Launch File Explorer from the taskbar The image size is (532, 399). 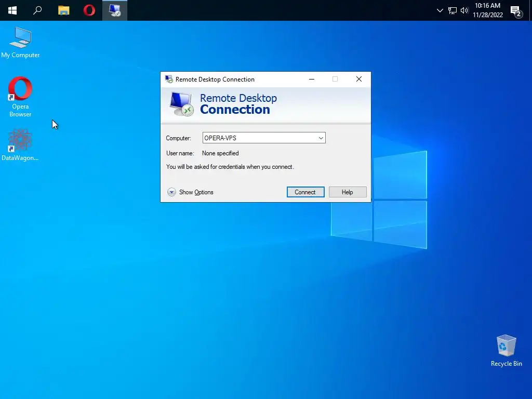coord(63,10)
